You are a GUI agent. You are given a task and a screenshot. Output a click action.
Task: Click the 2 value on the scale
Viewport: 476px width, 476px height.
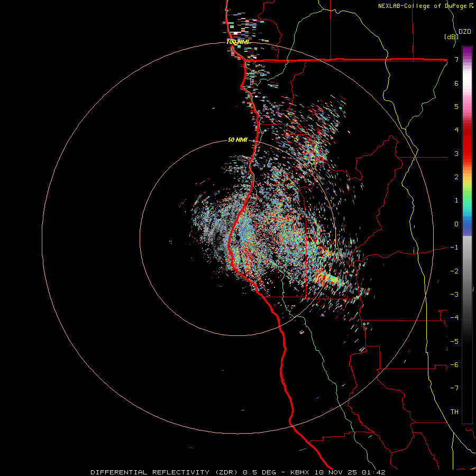point(456,177)
